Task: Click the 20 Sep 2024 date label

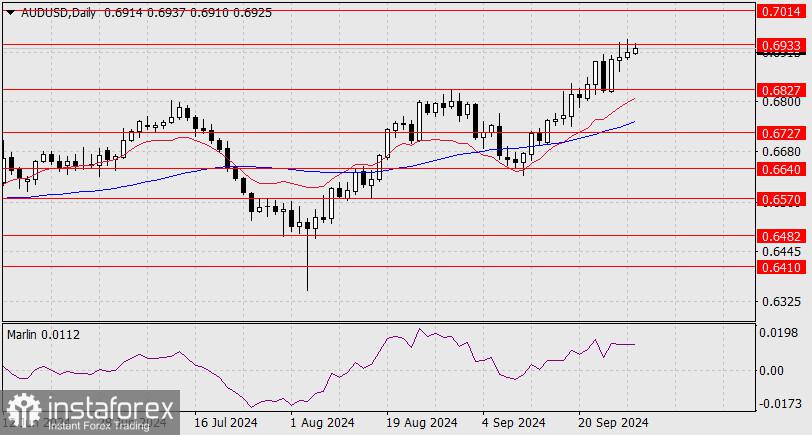Action: [x=614, y=423]
